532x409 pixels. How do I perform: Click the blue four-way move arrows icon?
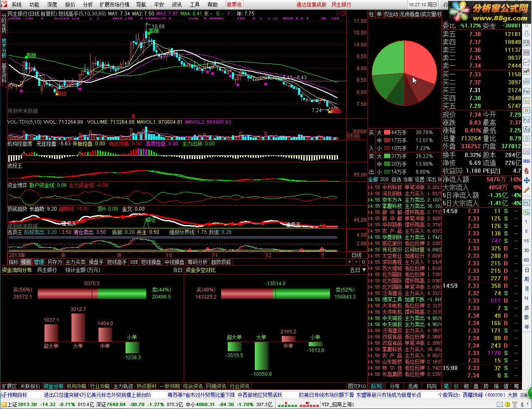[527, 180]
